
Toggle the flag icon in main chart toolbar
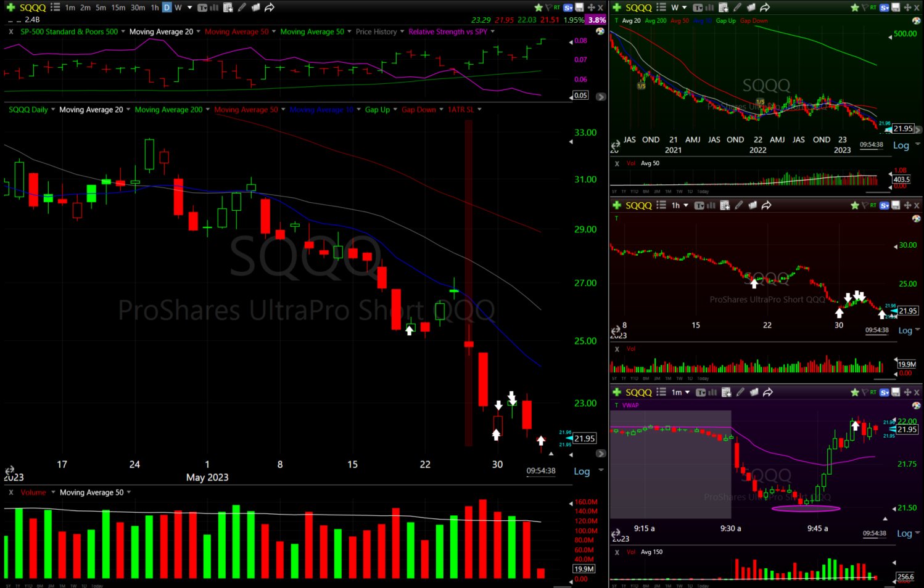point(548,7)
